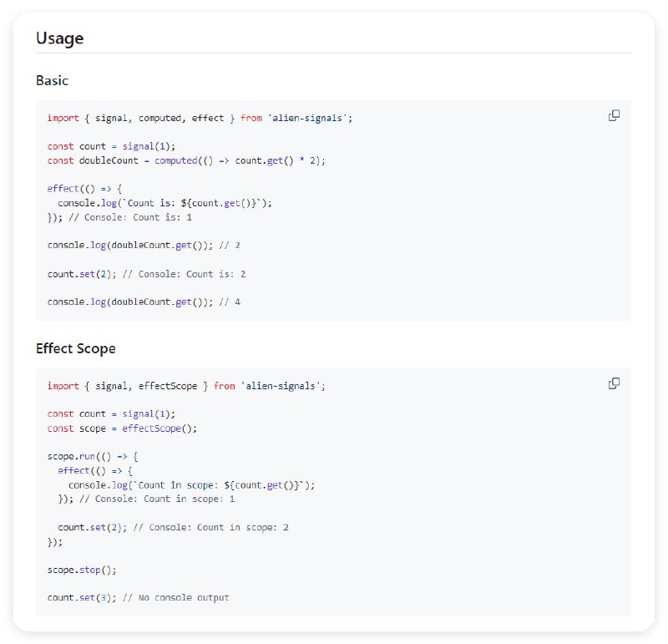Screen dimensions: 668x644
Task: Click the 'console.log(doubleCount.get()); // 4' line
Action: point(144,302)
